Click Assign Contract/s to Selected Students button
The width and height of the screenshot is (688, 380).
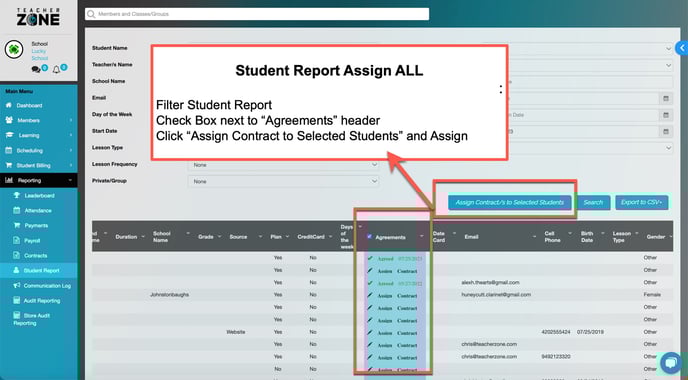509,202
